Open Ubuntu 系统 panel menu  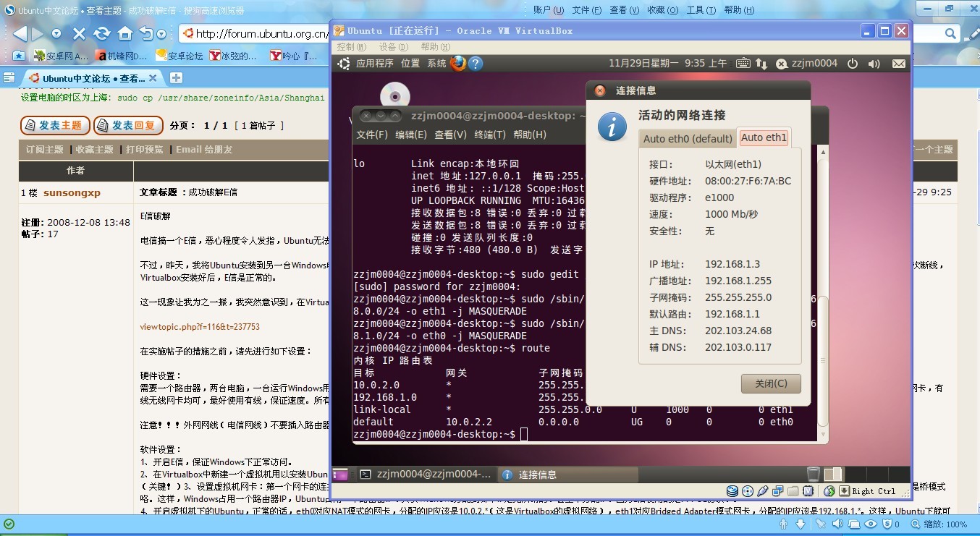pyautogui.click(x=436, y=64)
